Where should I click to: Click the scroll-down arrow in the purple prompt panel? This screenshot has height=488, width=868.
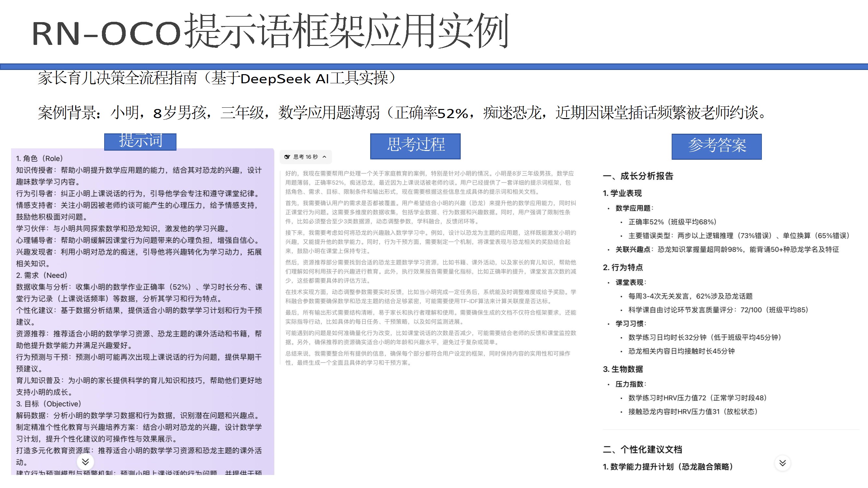85,461
